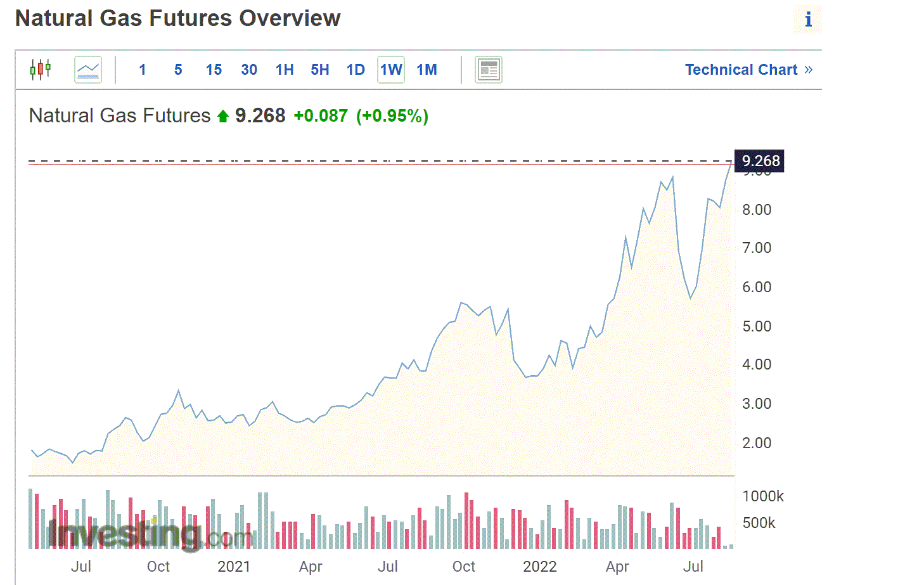Select the 1 minute timeframe
924x585 pixels.
click(143, 70)
